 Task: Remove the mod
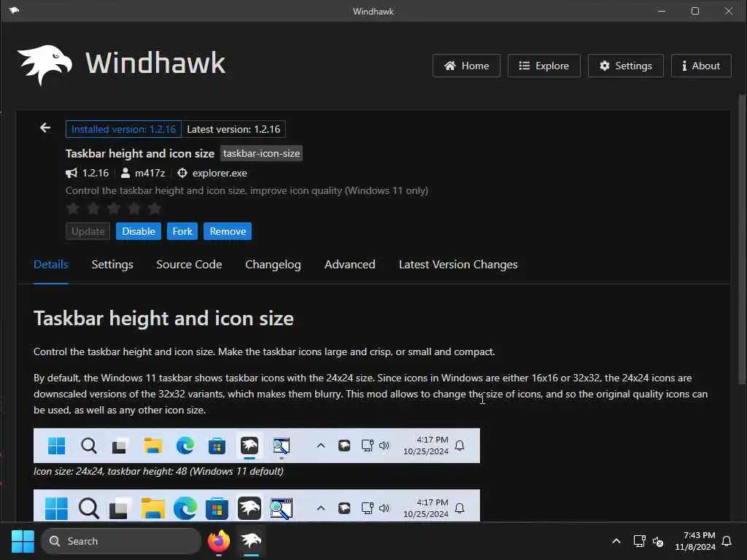point(228,231)
